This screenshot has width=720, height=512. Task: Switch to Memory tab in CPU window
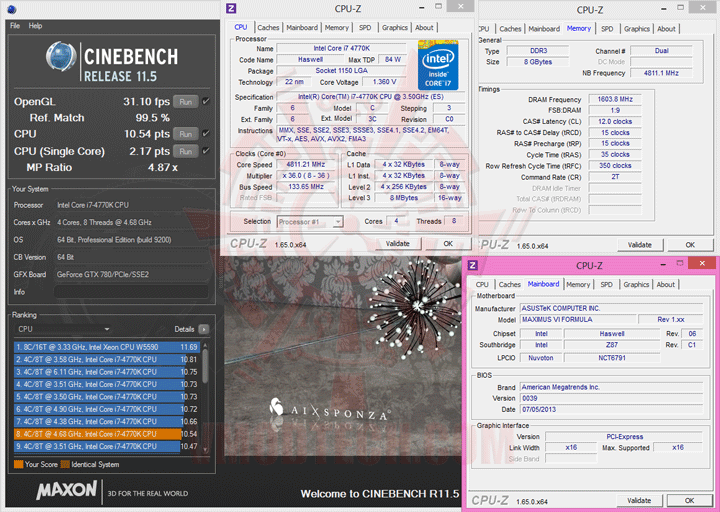coord(337,28)
